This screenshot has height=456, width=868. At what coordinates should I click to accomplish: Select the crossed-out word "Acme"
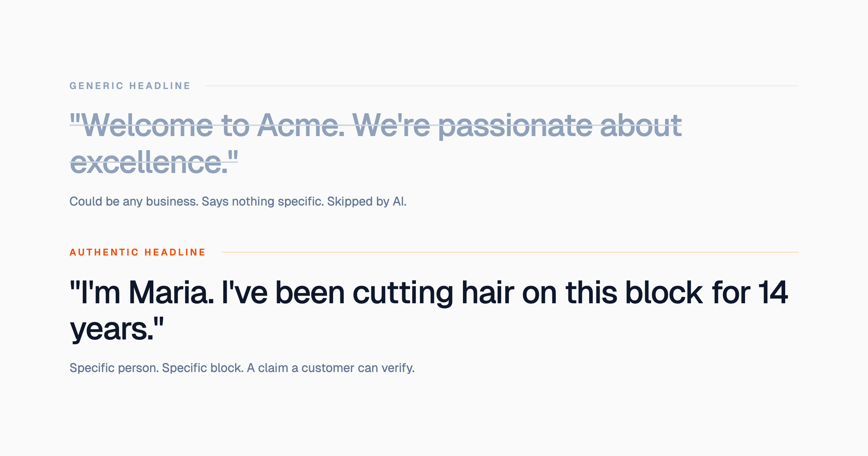tap(301, 125)
